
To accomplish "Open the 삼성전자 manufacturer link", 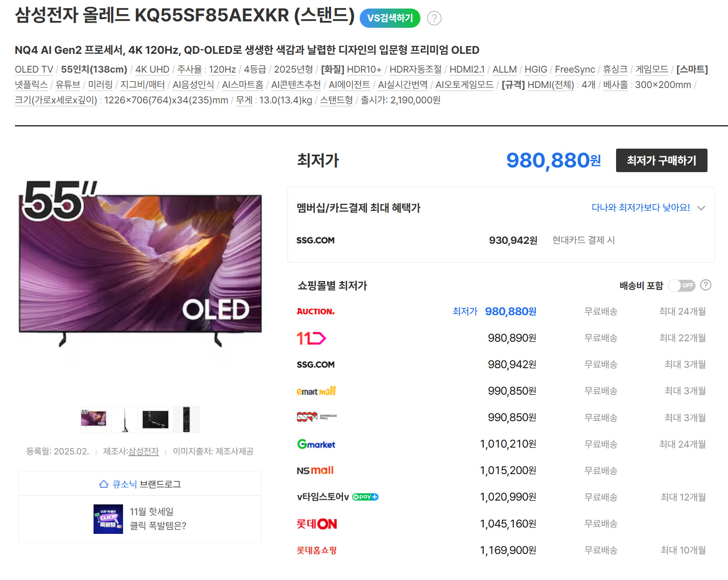I will [144, 451].
